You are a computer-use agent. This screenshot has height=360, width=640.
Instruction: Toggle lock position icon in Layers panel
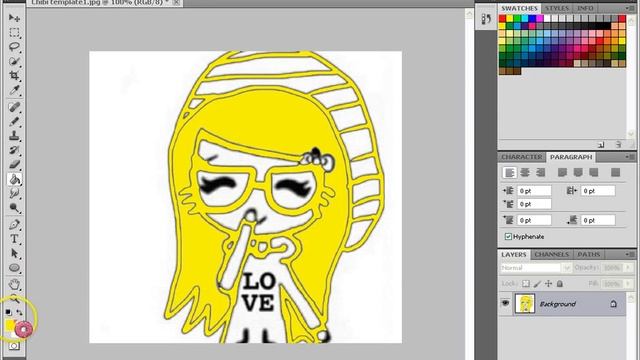pos(549,283)
